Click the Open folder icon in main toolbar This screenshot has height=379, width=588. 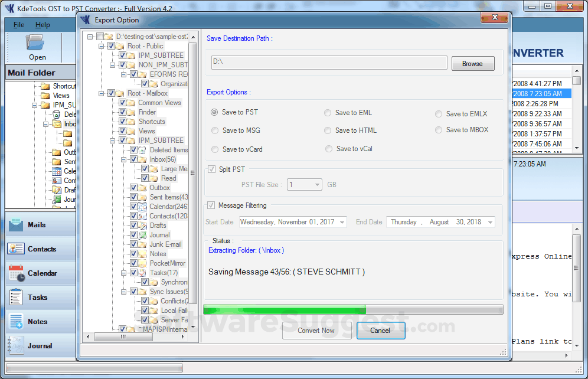(35, 43)
